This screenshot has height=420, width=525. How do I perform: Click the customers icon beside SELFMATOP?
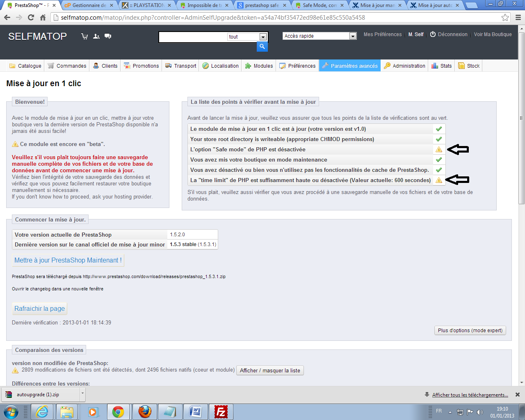[x=96, y=36]
